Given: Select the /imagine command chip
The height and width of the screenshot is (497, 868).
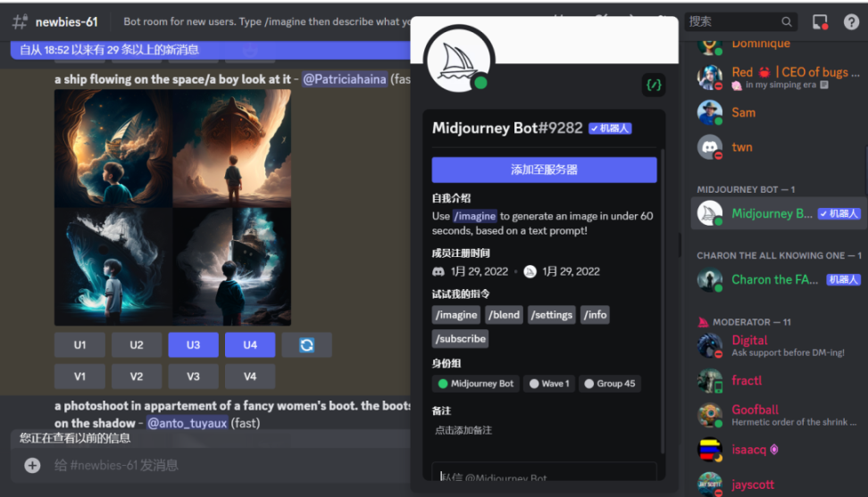Looking at the screenshot, I should (x=456, y=315).
